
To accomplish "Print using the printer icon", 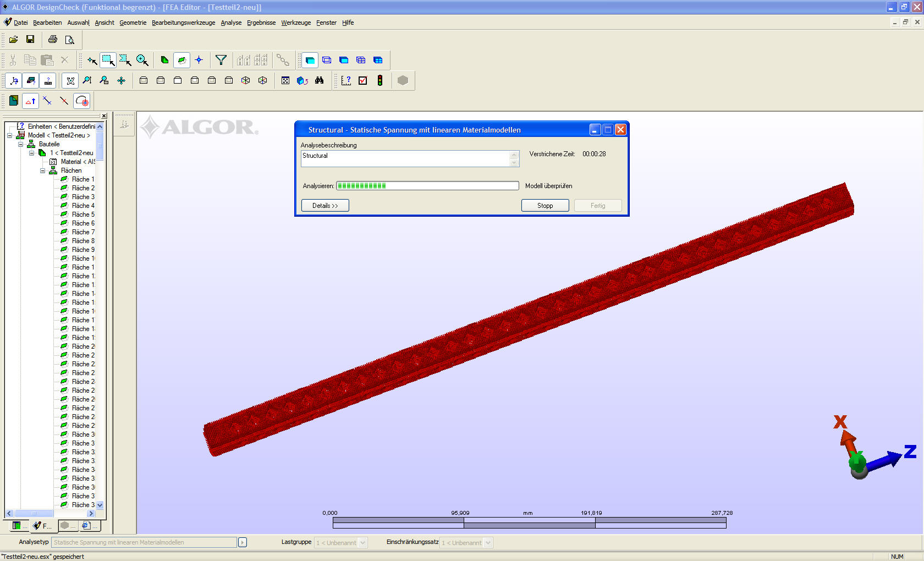I will (53, 40).
